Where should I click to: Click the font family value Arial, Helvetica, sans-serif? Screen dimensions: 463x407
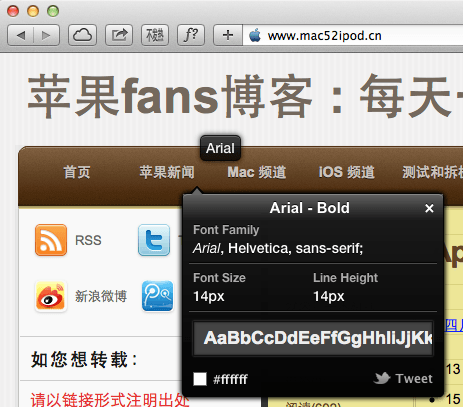point(278,248)
